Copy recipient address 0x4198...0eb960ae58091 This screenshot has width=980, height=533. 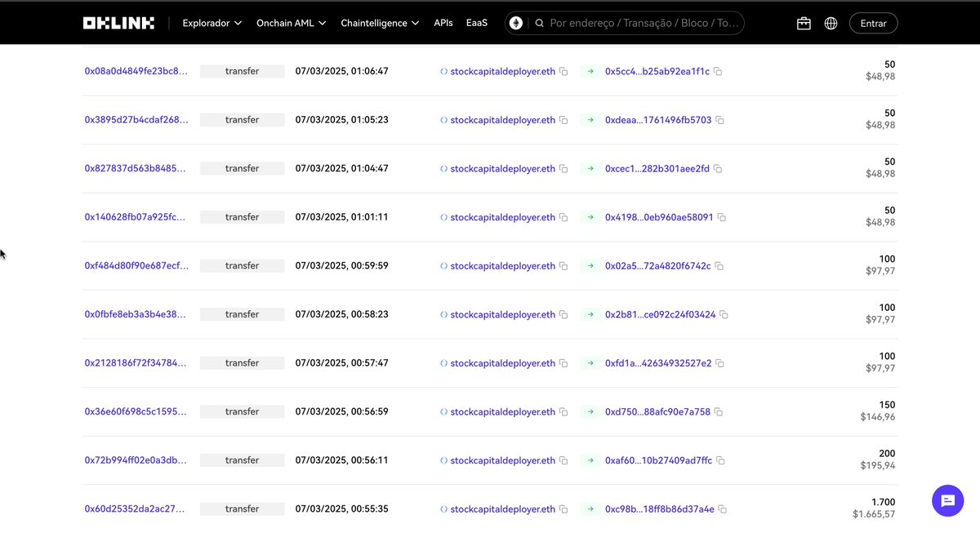[x=722, y=218]
